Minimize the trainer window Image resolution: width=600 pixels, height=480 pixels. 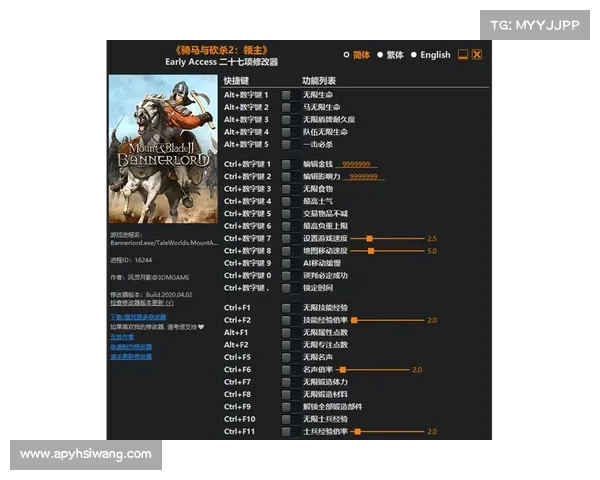(462, 55)
